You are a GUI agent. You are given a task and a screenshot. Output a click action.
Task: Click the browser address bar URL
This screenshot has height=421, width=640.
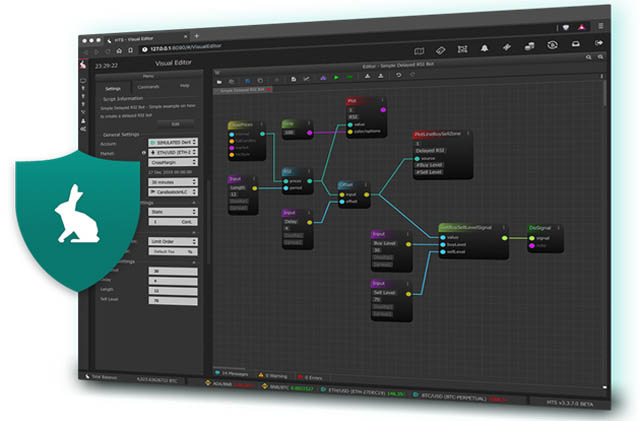pyautogui.click(x=186, y=47)
